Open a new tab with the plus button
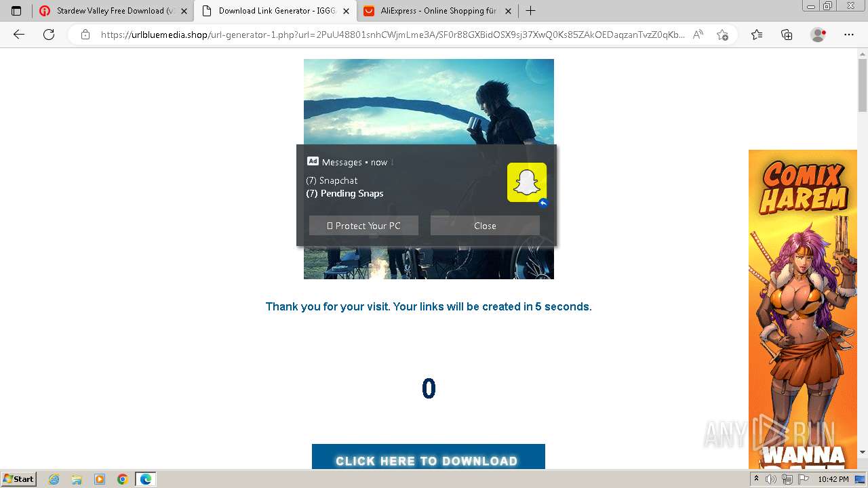This screenshot has height=488, width=868. click(x=530, y=11)
